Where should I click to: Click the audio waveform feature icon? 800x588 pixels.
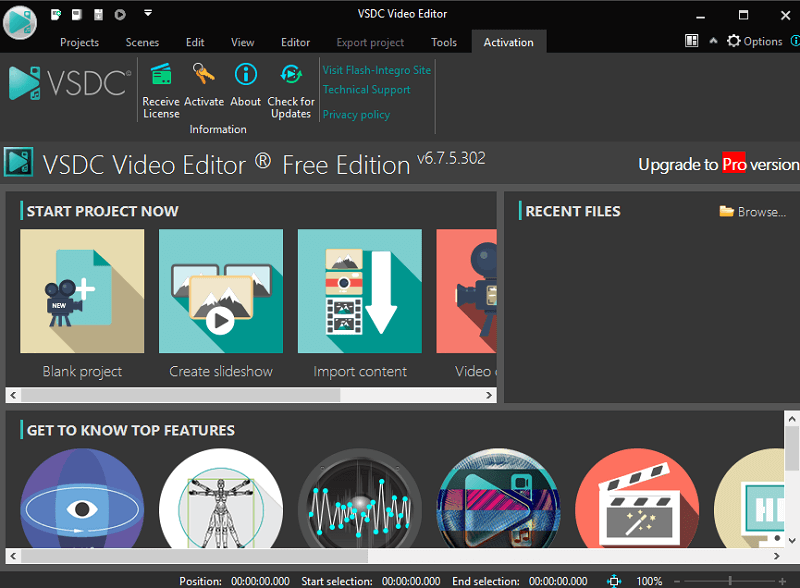[x=360, y=499]
